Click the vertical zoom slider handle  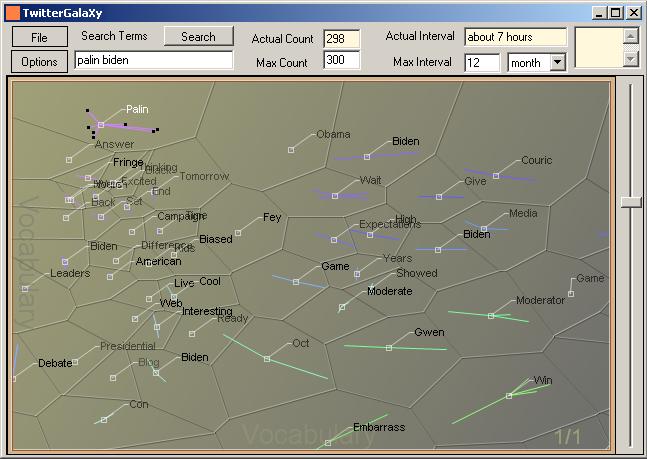click(x=630, y=202)
